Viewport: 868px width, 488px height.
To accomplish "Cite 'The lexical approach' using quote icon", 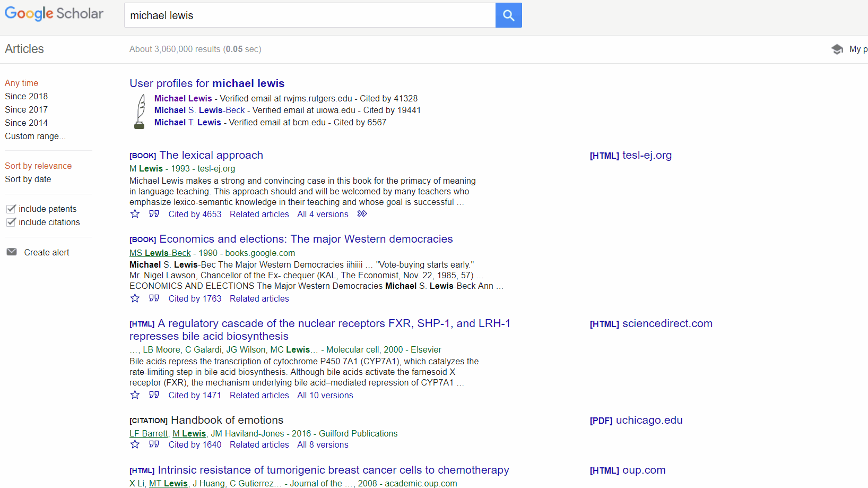I will [x=154, y=214].
